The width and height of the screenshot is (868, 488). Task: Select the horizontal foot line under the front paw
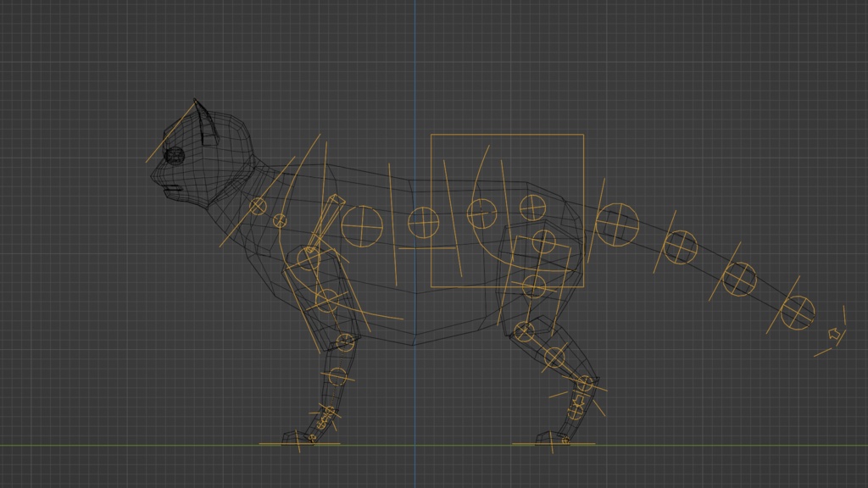coord(301,442)
